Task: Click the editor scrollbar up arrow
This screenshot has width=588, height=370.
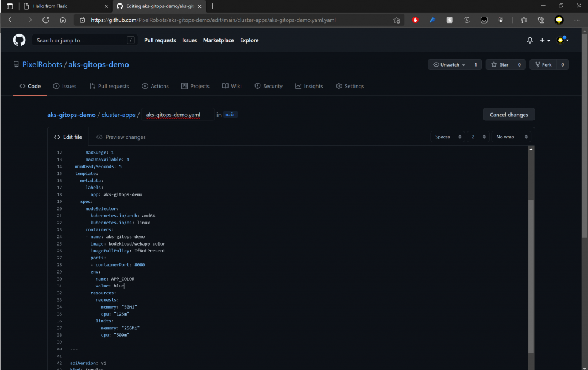Action: tap(531, 149)
